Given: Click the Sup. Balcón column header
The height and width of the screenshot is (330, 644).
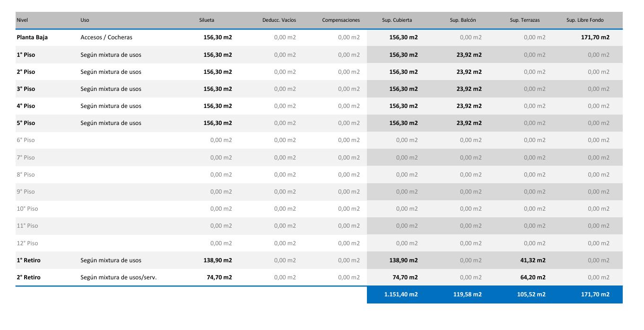Looking at the screenshot, I should click(463, 20).
